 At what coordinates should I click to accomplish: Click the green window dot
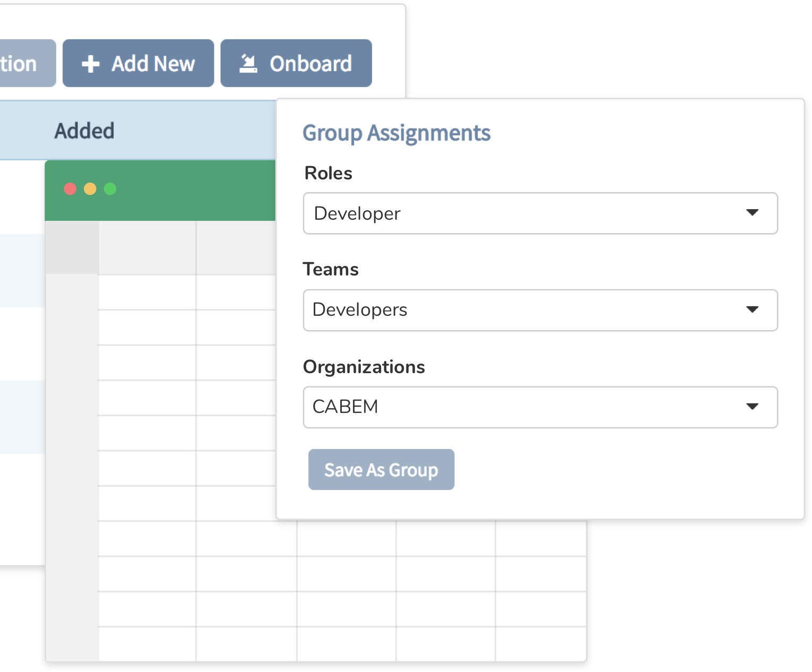click(110, 189)
